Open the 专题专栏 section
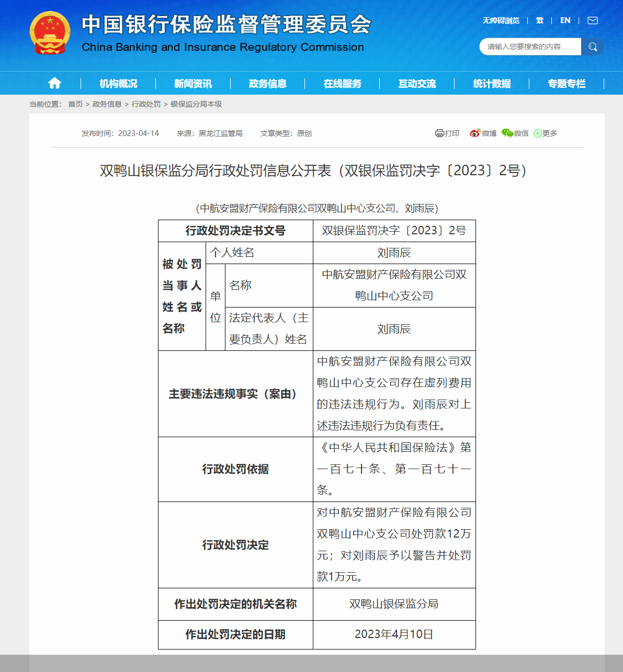 point(565,83)
